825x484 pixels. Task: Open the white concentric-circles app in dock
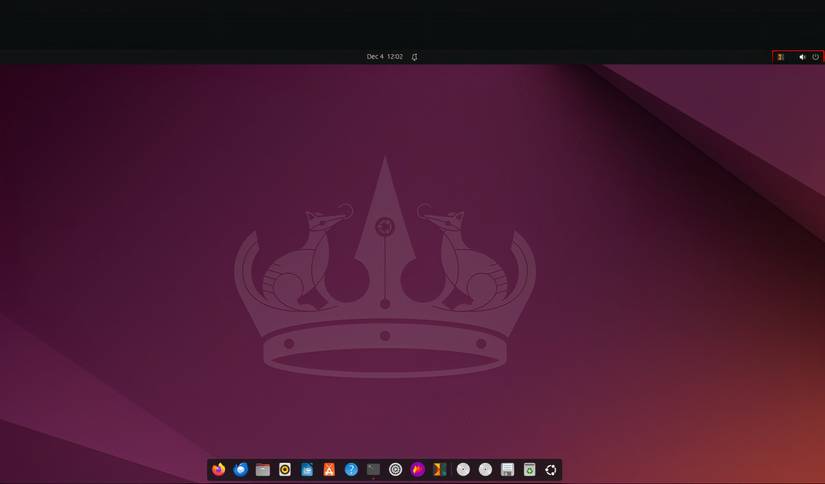396,469
